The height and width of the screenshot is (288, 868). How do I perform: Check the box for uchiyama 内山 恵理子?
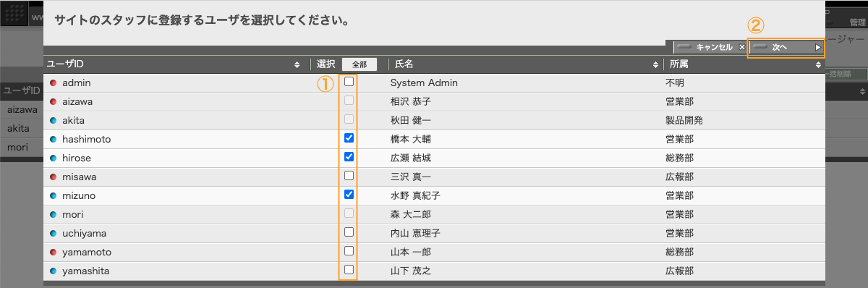click(349, 232)
